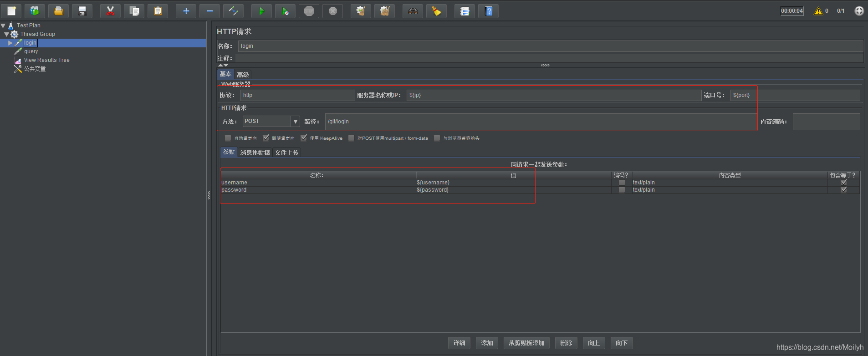Viewport: 868px width, 356px height.
Task: Open the 消息体数据 body data tab
Action: [255, 153]
